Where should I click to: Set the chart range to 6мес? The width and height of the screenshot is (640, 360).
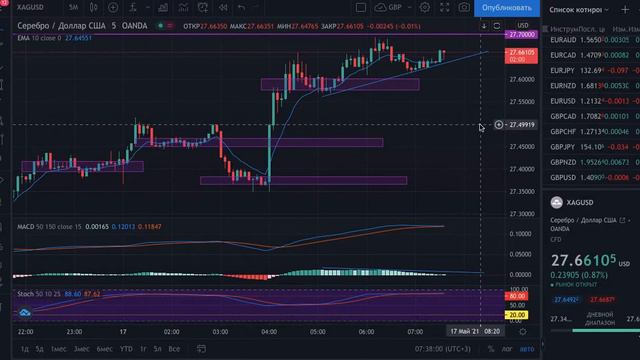(104, 349)
